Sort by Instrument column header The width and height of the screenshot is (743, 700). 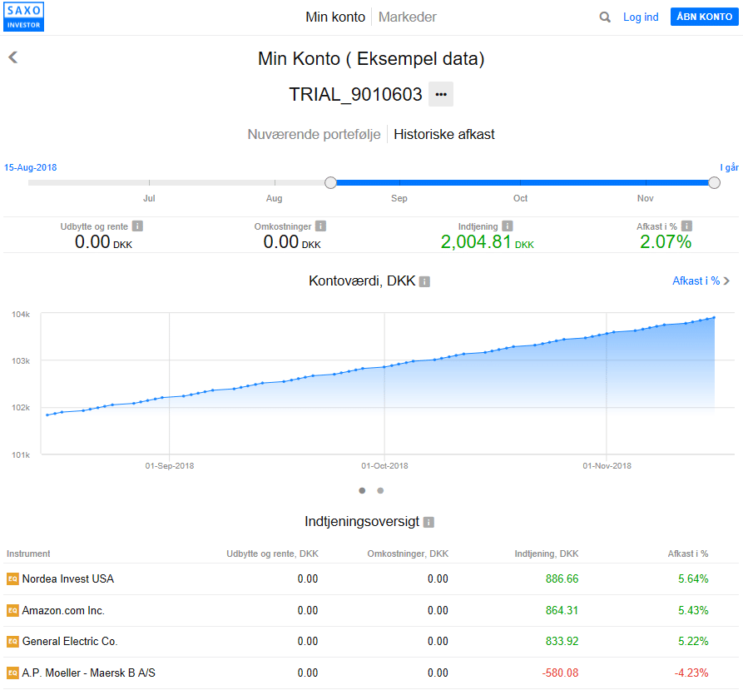point(28,554)
